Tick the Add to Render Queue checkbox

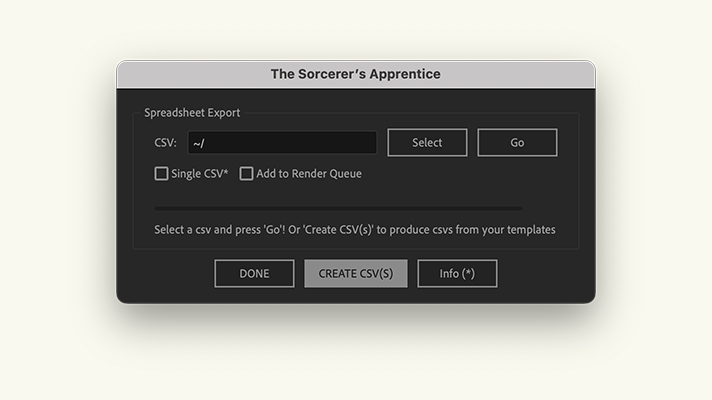246,173
